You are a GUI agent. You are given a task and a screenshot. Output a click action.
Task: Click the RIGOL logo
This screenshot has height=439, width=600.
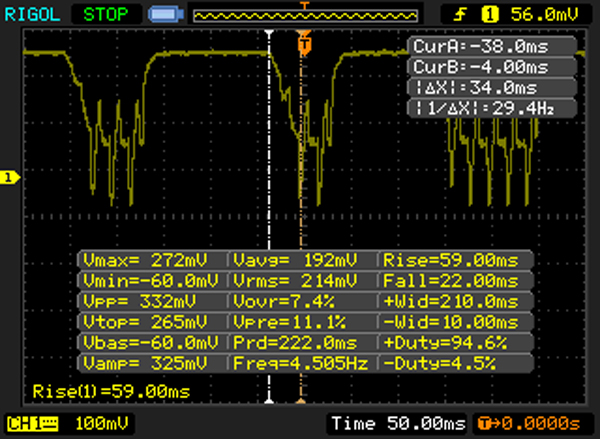32,15
